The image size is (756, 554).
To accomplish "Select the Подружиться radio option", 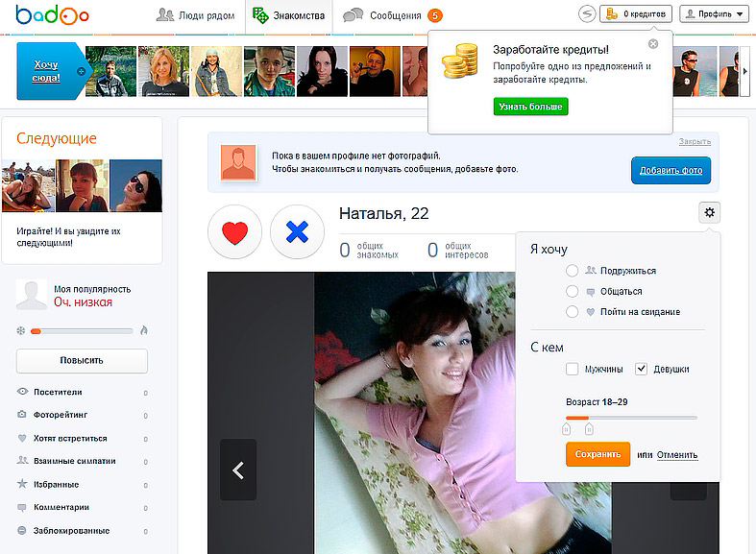I will pos(573,271).
